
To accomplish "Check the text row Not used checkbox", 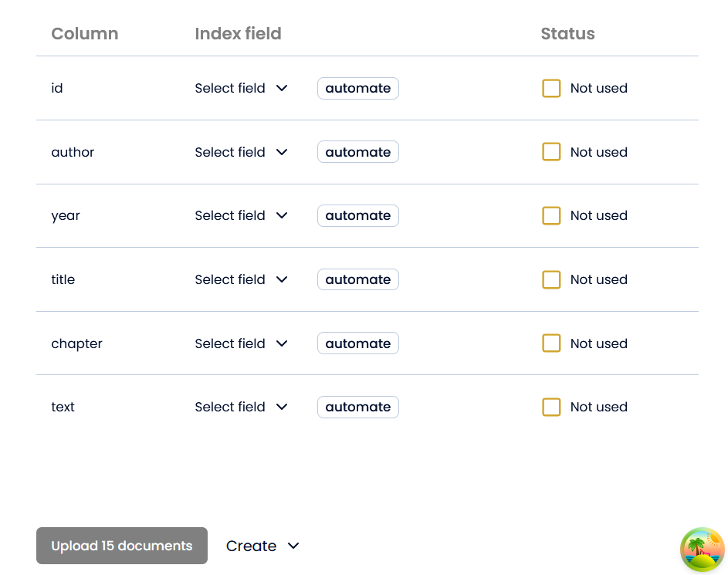I will click(x=551, y=407).
